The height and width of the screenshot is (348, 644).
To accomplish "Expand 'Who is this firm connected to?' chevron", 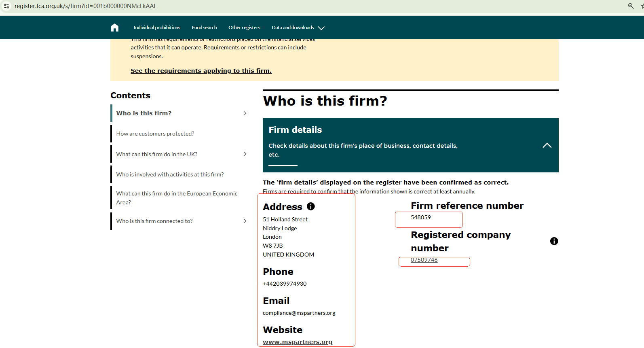I will click(245, 221).
